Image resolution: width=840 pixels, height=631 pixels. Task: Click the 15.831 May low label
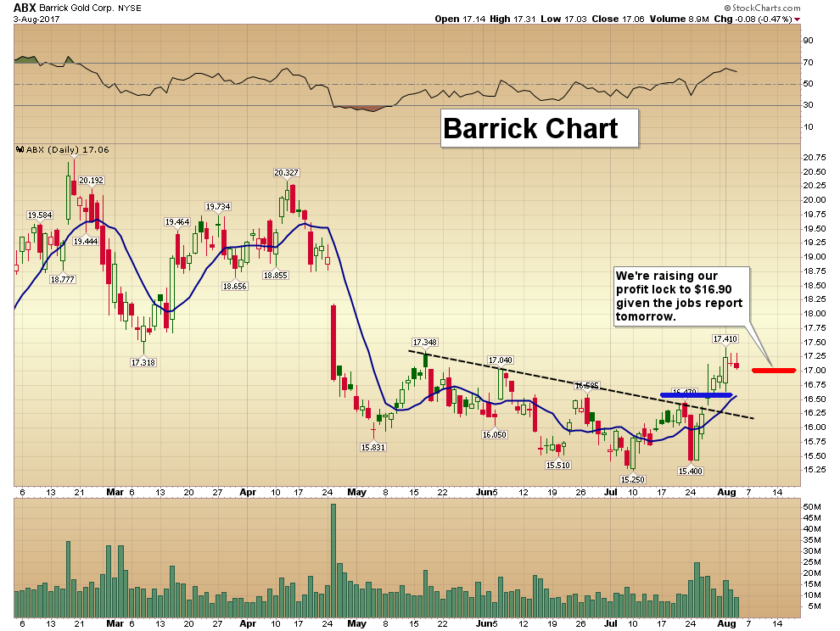pos(372,447)
